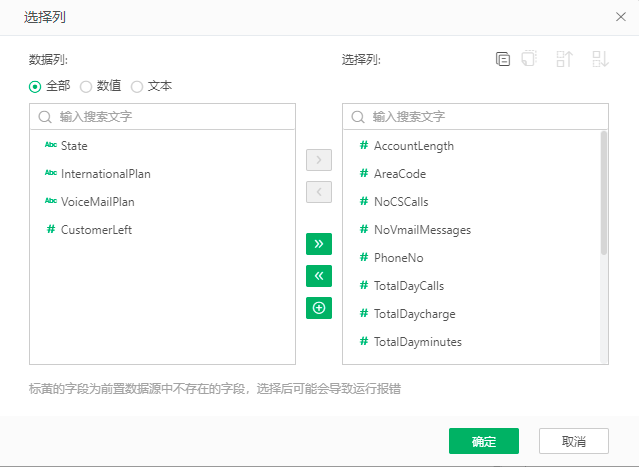Close the 选择列 dialog with X
The width and height of the screenshot is (639, 467).
(620, 17)
